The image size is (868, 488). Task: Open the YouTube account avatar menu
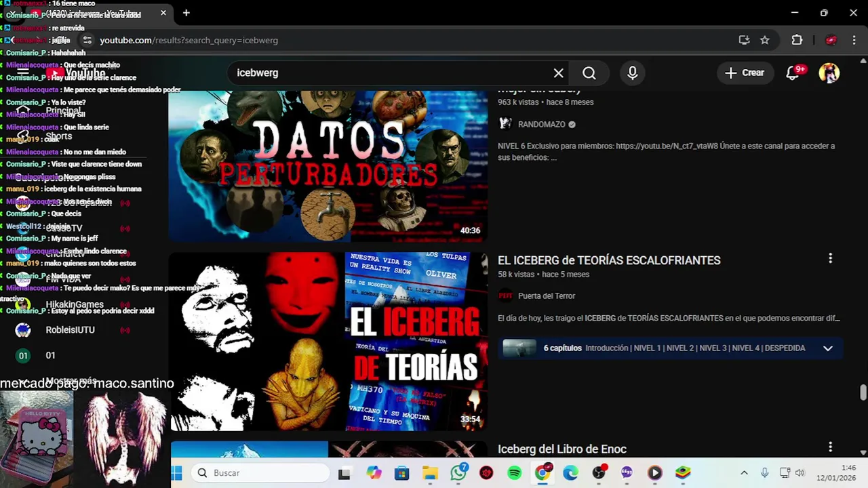click(x=829, y=73)
